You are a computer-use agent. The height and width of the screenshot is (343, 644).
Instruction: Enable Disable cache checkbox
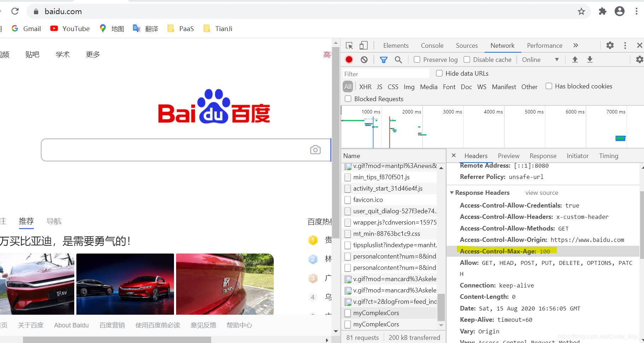tap(467, 59)
